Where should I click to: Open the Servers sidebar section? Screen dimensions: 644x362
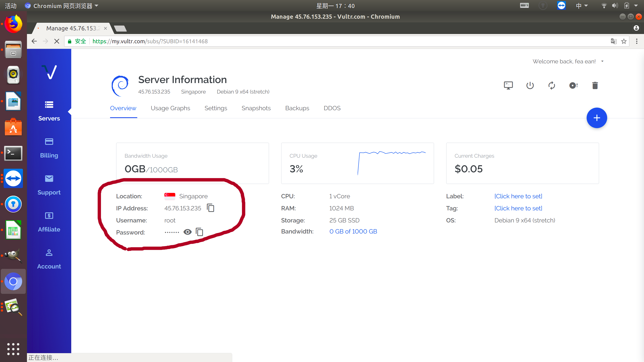pyautogui.click(x=49, y=111)
